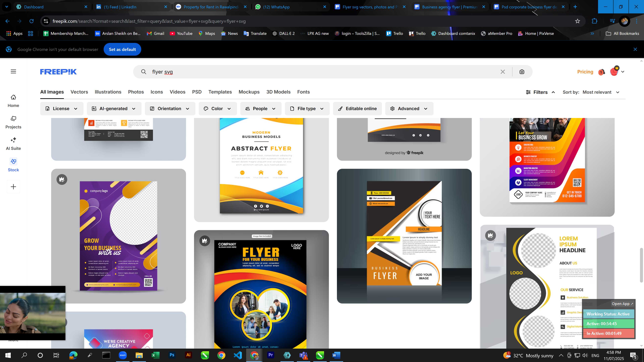The image size is (644, 362).
Task: Select the PSD tab
Action: point(197,92)
